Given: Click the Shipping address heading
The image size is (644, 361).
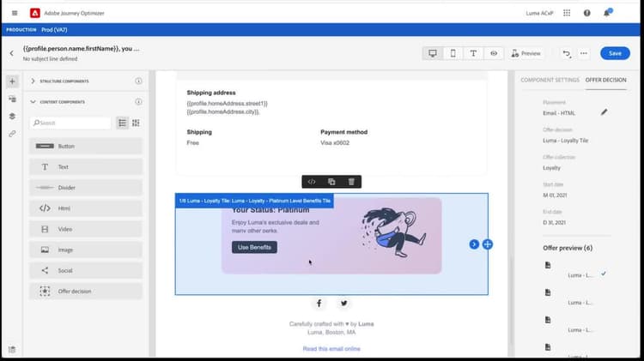Looking at the screenshot, I should pos(211,93).
